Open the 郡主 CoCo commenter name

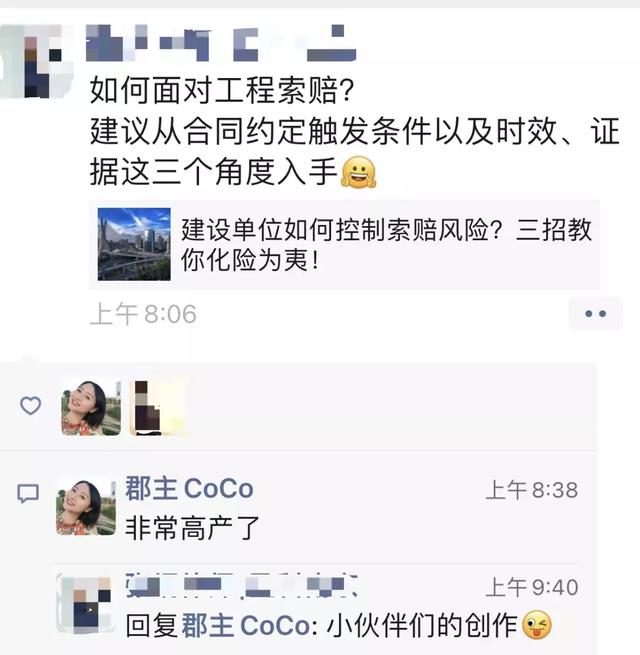[x=189, y=488]
